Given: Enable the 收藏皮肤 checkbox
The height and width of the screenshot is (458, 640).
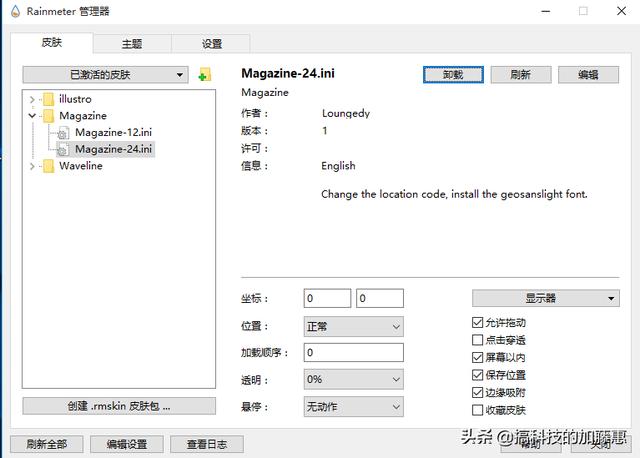Looking at the screenshot, I should 477,410.
